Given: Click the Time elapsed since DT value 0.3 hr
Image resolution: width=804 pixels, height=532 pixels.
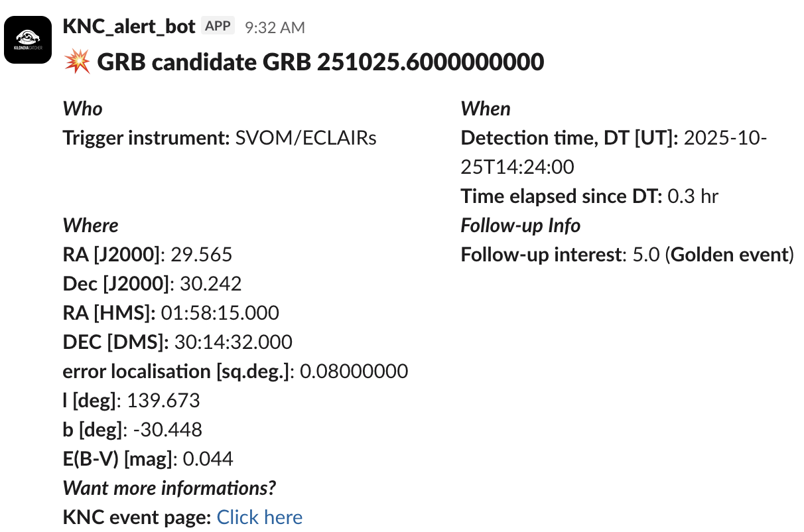Looking at the screenshot, I should point(693,196).
